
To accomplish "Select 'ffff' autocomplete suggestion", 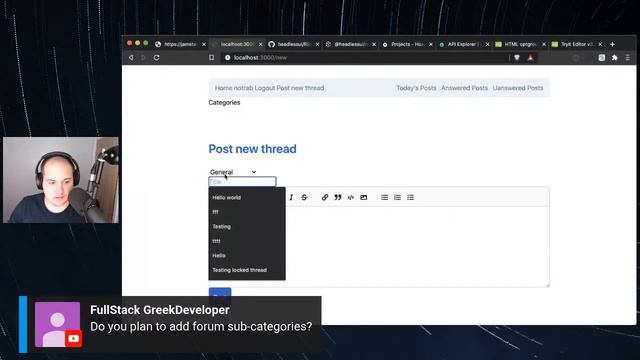I will point(247,241).
